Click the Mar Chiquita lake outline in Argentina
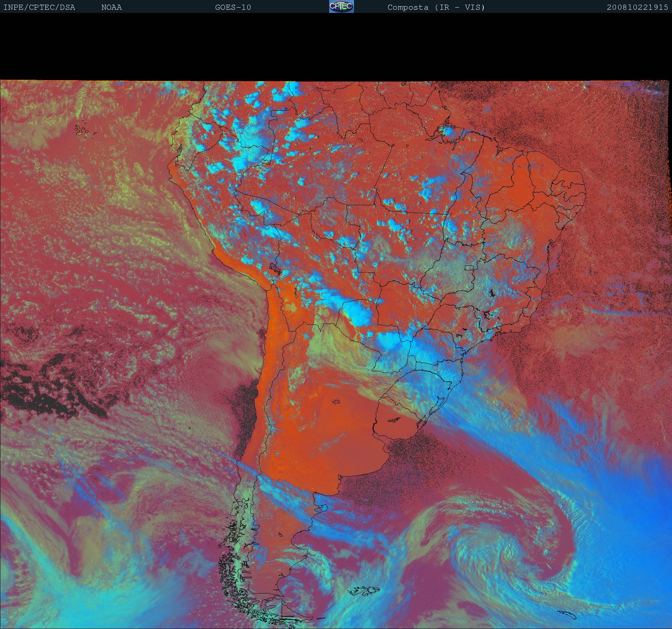Viewport: 672px width, 629px height. point(336,402)
